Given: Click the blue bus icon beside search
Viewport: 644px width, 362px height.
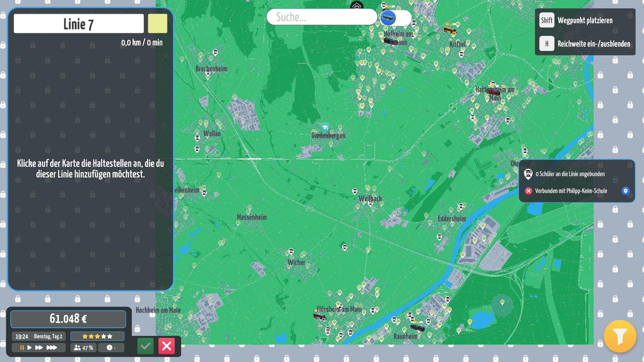Looking at the screenshot, I should pyautogui.click(x=388, y=18).
